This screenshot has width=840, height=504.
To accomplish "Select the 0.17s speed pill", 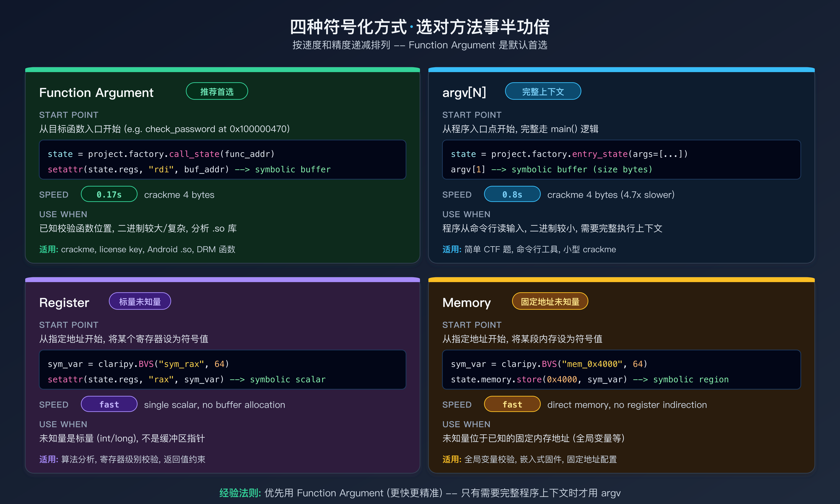I will coord(109,194).
